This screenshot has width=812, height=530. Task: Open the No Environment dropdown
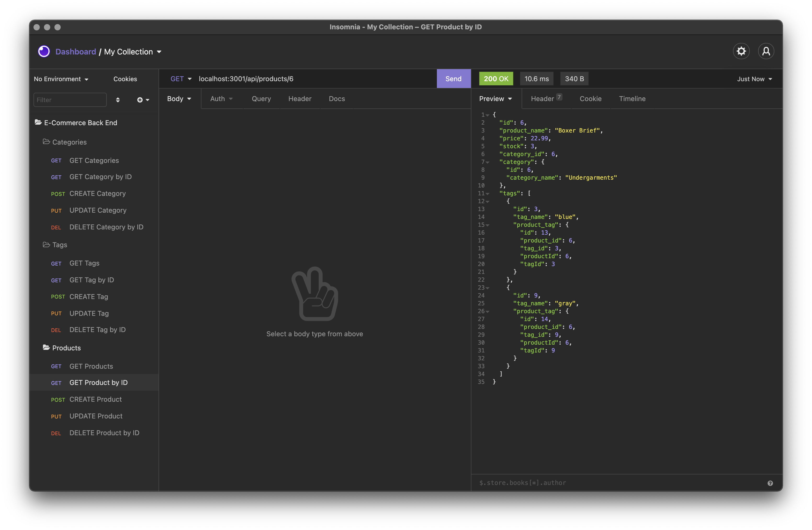click(x=61, y=79)
